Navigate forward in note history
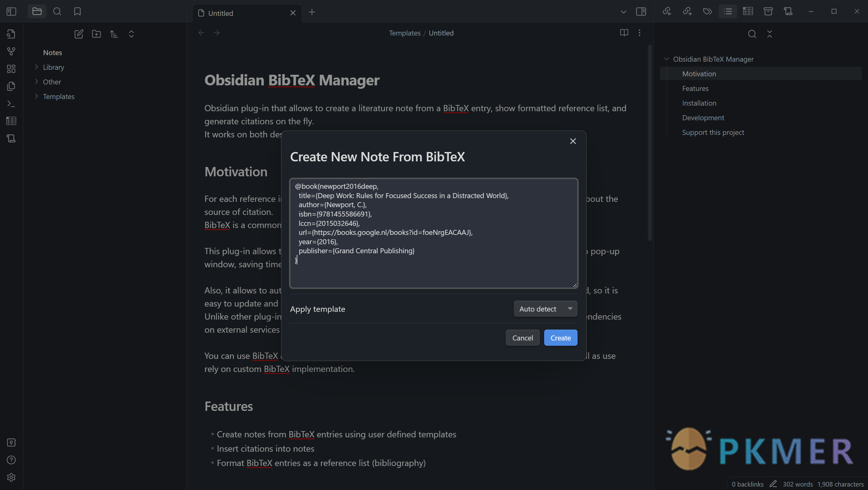Viewport: 868px width, 490px height. tap(217, 33)
